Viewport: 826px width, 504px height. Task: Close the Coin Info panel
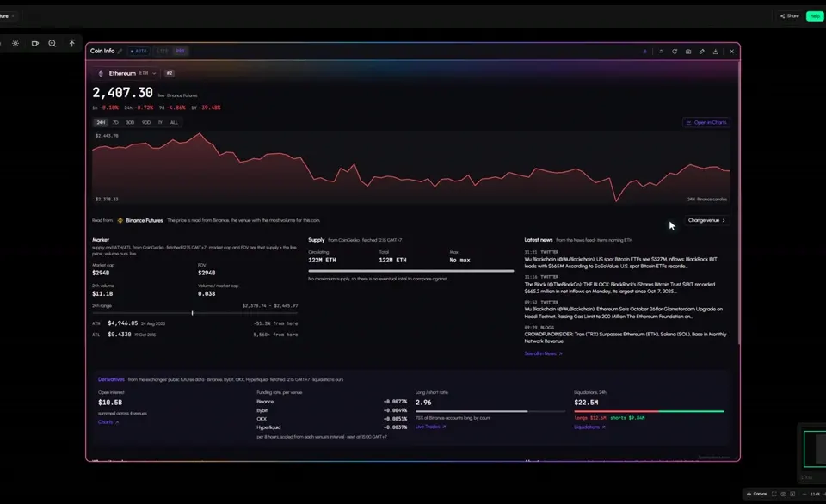pos(731,52)
